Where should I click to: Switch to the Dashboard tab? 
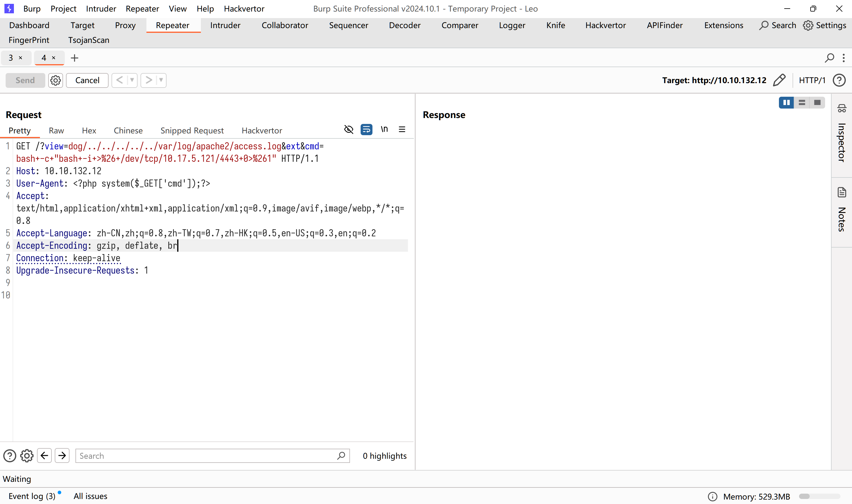pos(29,25)
